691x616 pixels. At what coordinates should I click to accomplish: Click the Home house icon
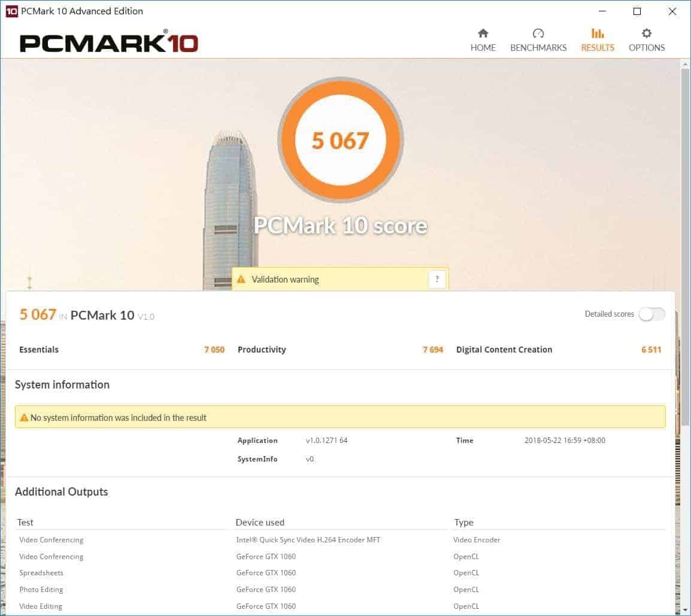point(483,33)
